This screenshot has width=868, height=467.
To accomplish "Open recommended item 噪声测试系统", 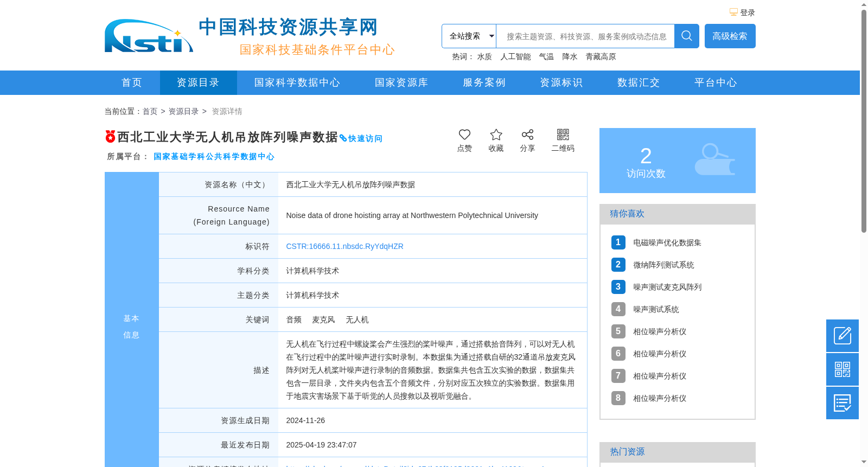I will click(x=656, y=309).
